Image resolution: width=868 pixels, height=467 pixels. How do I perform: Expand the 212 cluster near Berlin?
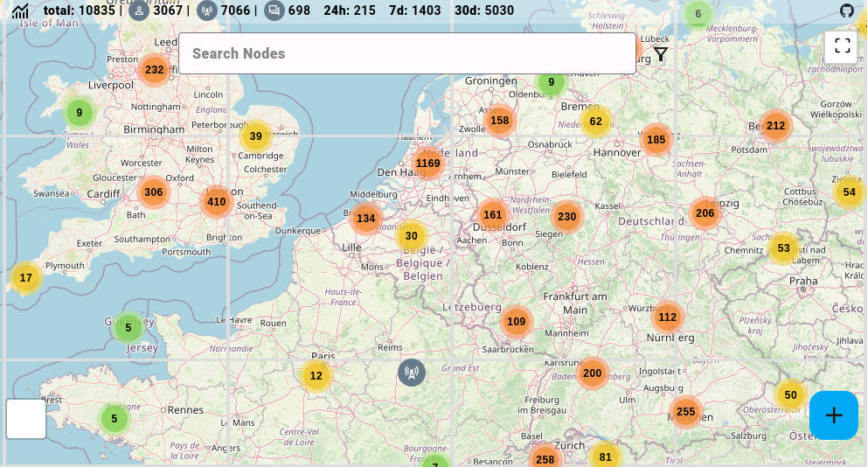point(775,126)
